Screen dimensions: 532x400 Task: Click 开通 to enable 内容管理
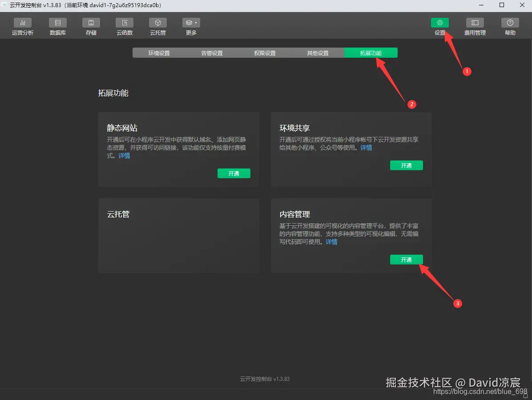[406, 260]
